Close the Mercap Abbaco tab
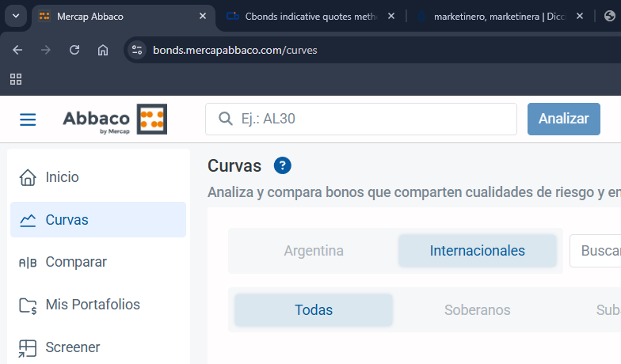The height and width of the screenshot is (364, 621). pyautogui.click(x=203, y=16)
